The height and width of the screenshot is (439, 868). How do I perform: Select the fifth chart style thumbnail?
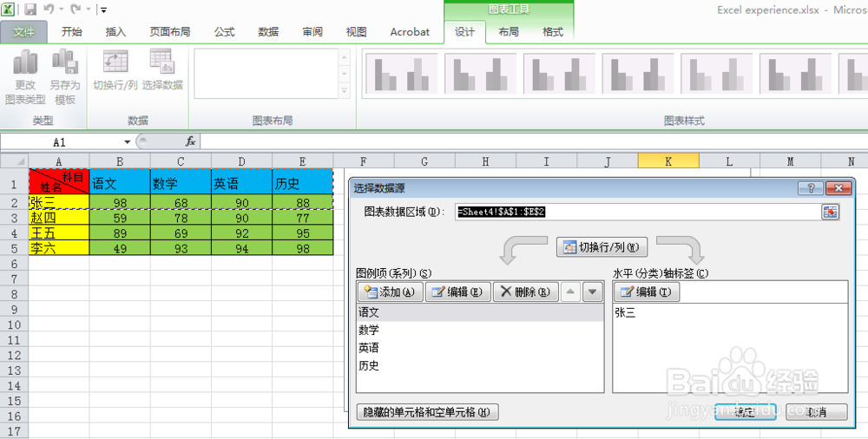coord(716,74)
